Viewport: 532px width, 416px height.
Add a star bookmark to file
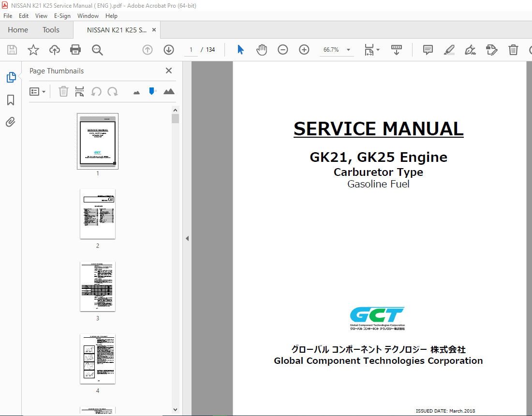coord(33,50)
